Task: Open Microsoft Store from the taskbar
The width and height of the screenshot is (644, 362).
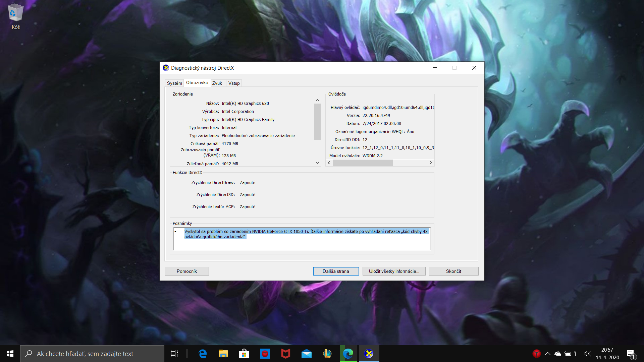Action: click(x=244, y=354)
